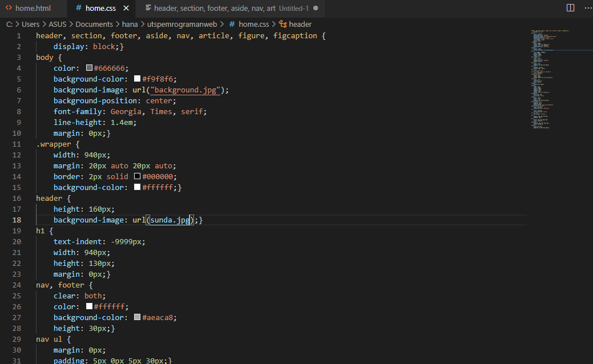Click the unsaved dot on the Untitled-1 tab
593x364 pixels.
(x=316, y=8)
